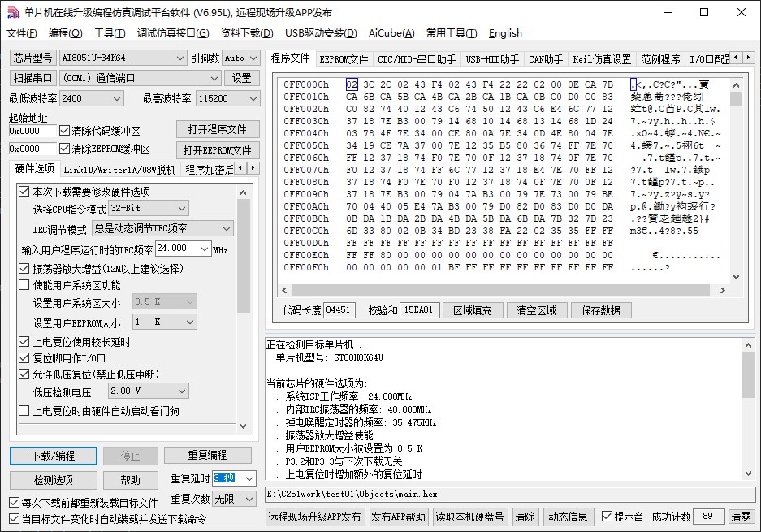Click 打开EEPROM文件 button
Image resolution: width=761 pixels, height=532 pixels.
[218, 150]
